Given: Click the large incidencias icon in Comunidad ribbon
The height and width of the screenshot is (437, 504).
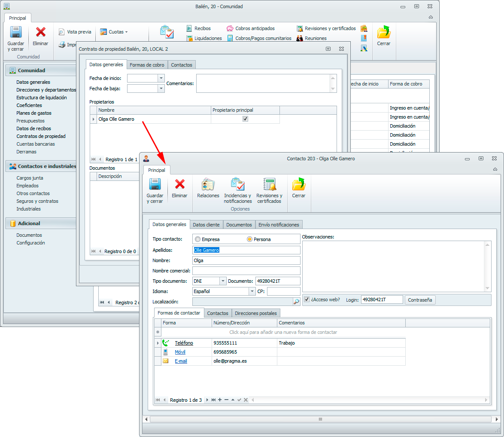Looking at the screenshot, I should click(x=167, y=32).
